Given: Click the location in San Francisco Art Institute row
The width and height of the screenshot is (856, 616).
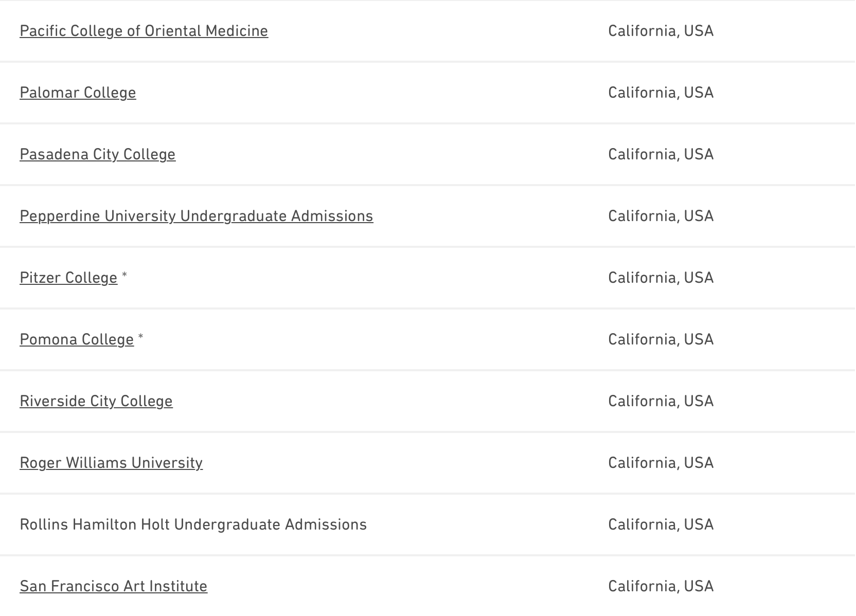Looking at the screenshot, I should pyautogui.click(x=661, y=586).
